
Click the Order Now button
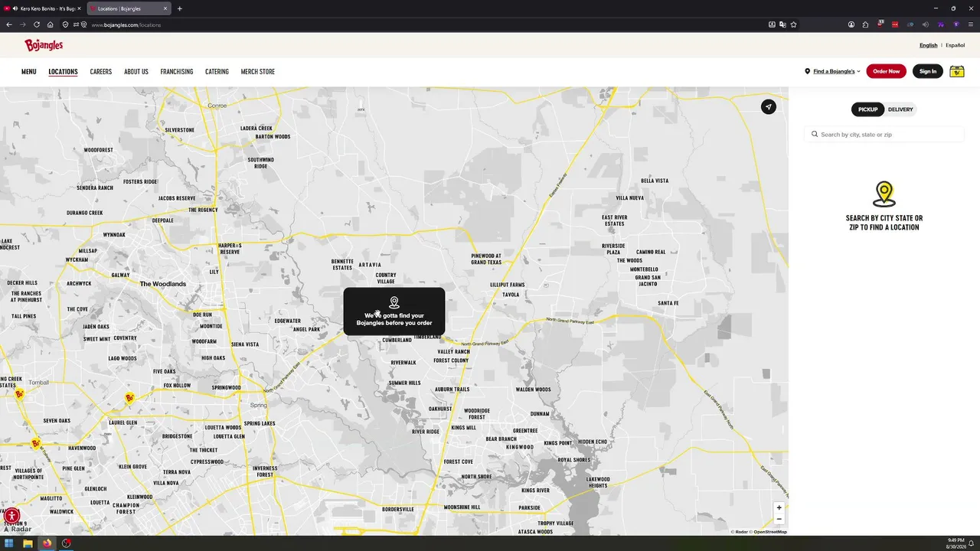click(887, 71)
